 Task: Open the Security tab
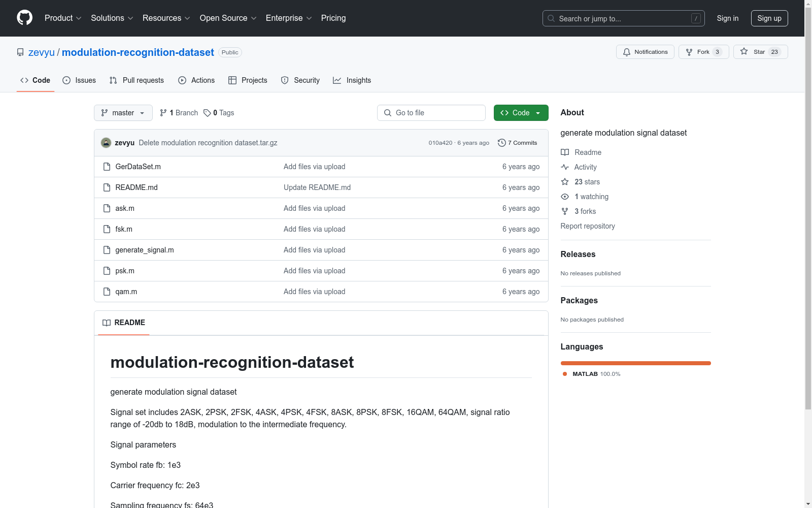[x=300, y=80]
